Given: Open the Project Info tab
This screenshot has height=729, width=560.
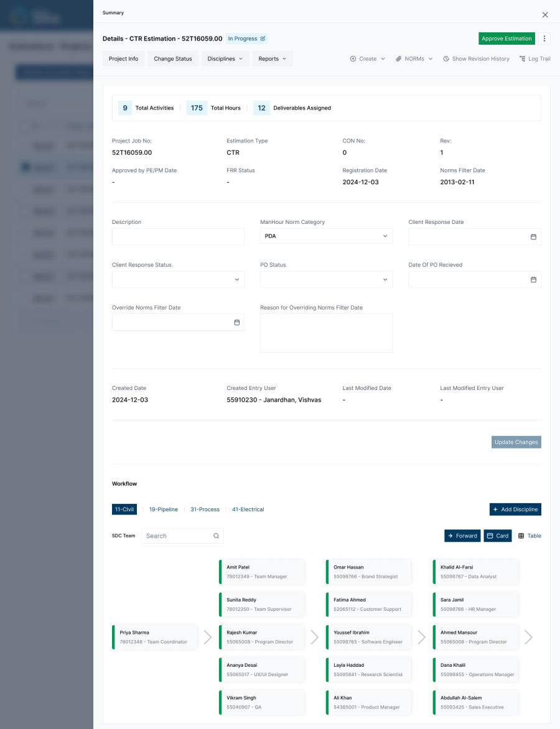Looking at the screenshot, I should click(123, 58).
